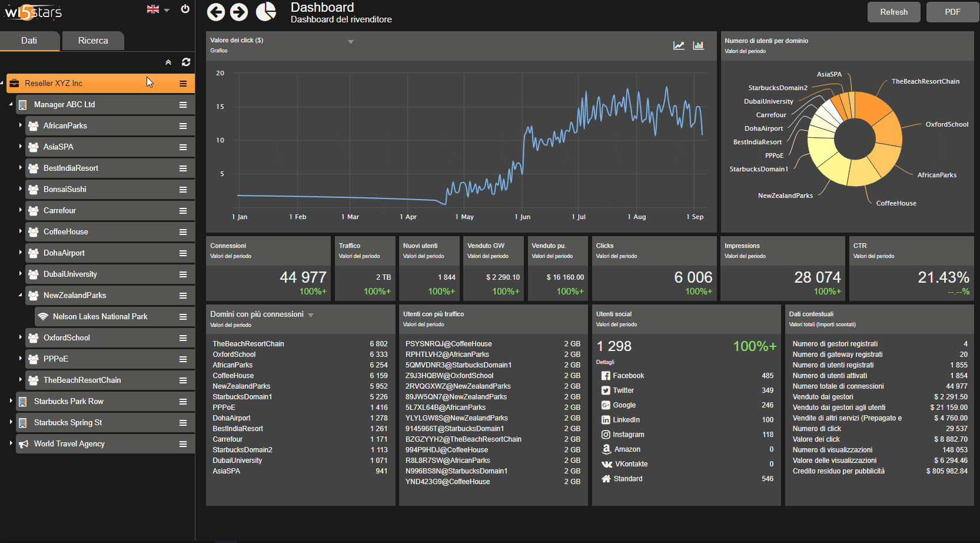Open BestIndiaResort row menu icon
This screenshot has width=980, height=543.
[x=183, y=168]
